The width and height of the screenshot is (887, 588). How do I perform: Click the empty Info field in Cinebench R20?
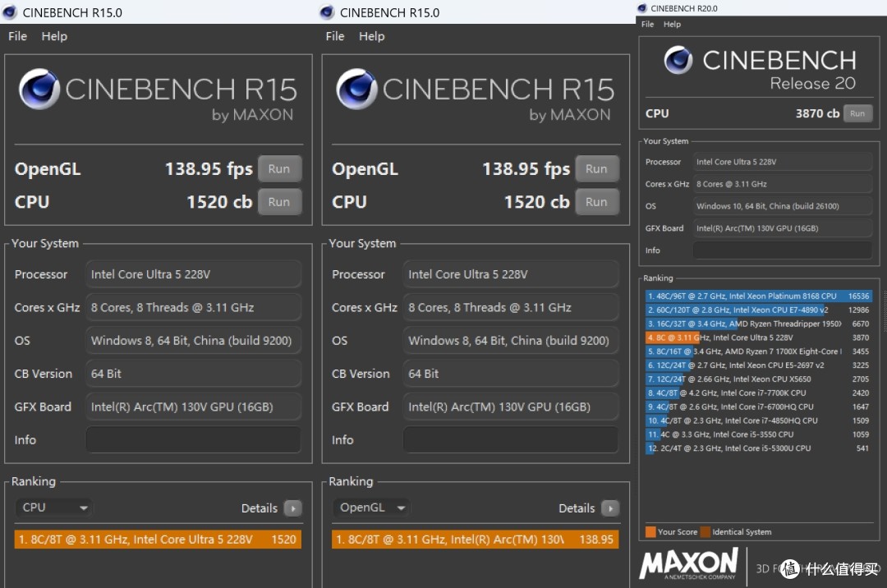pos(783,250)
